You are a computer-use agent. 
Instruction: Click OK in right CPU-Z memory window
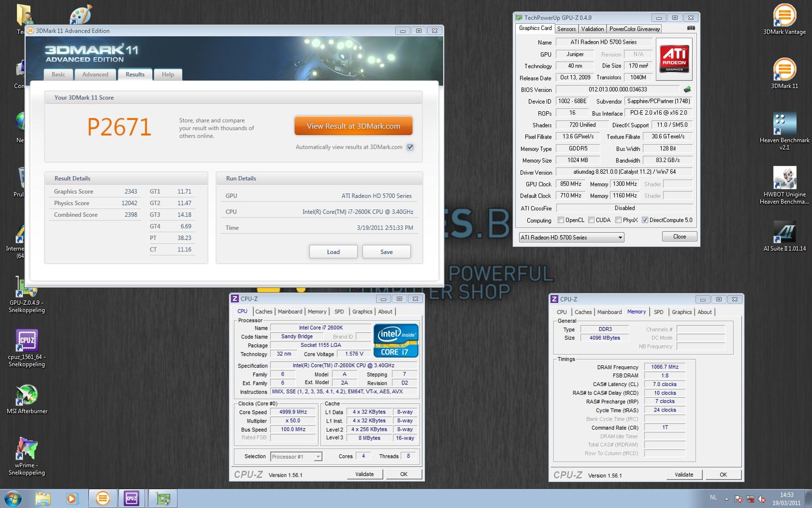(x=723, y=474)
